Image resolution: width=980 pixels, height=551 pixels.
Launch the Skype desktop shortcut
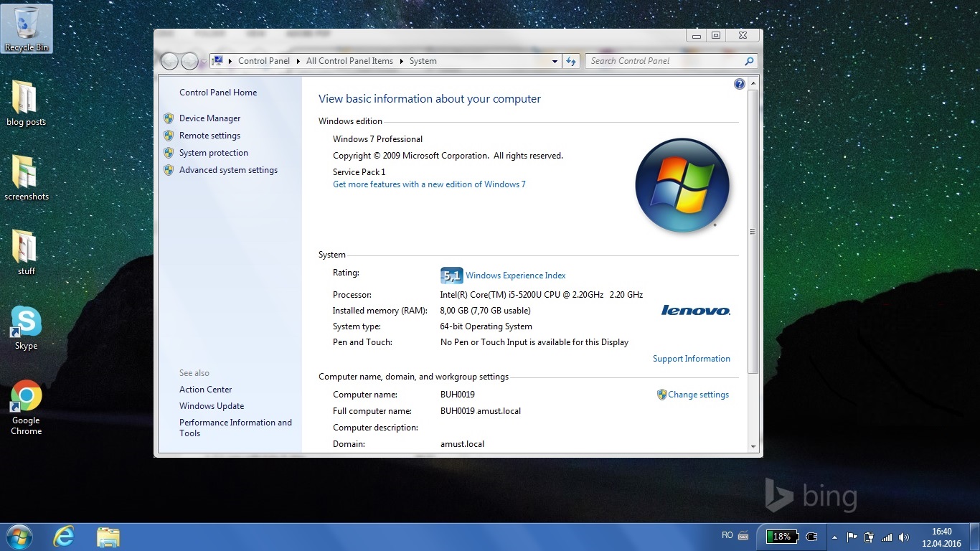(27, 328)
